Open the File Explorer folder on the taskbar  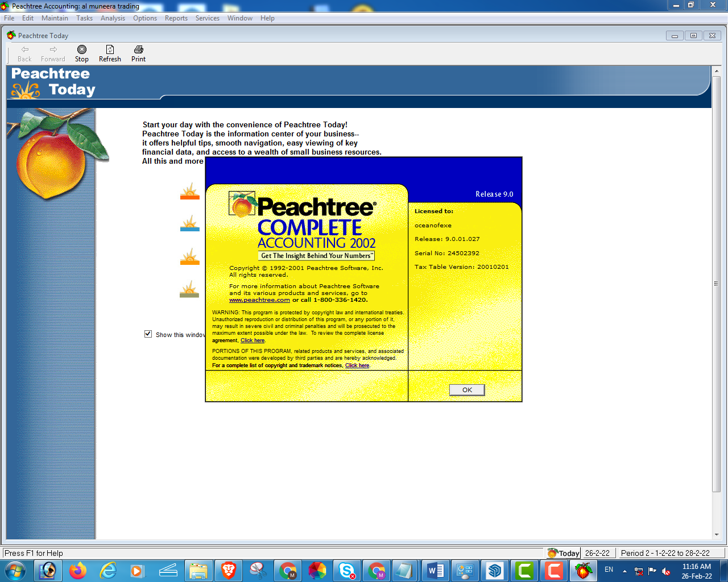(x=198, y=571)
